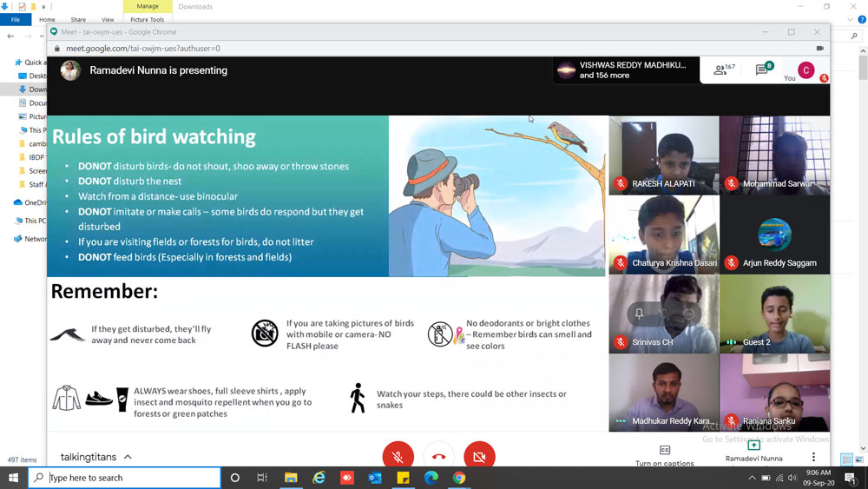Open the Quick Access Toolbar dropdown arrow

click(x=43, y=7)
